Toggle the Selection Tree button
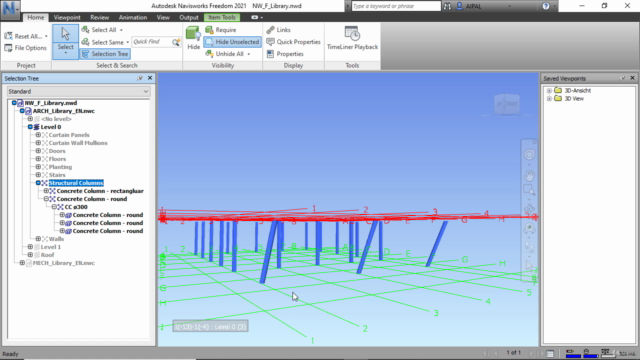 pos(105,54)
